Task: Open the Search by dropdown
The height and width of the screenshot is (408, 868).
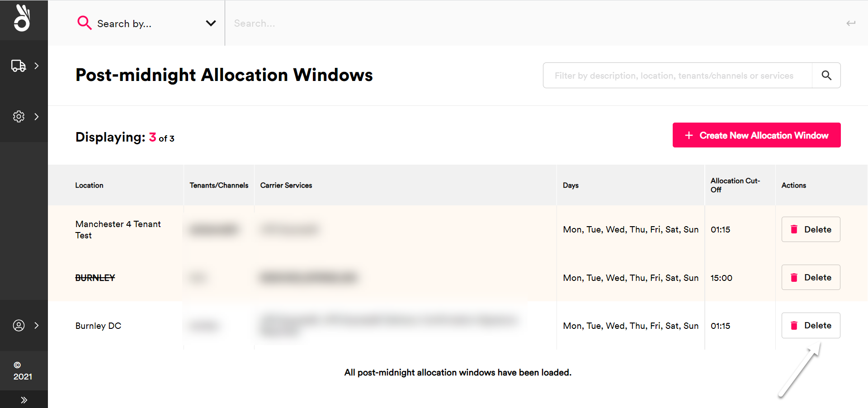Action: click(146, 23)
